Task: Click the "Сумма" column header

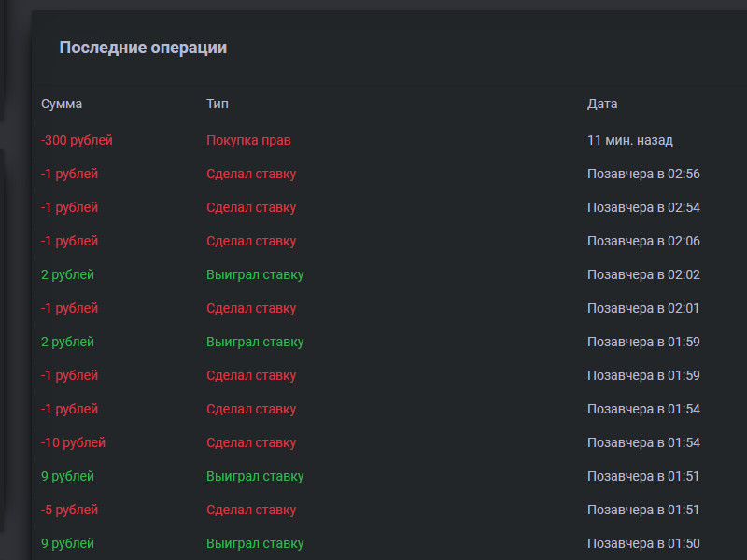Action: click(62, 104)
